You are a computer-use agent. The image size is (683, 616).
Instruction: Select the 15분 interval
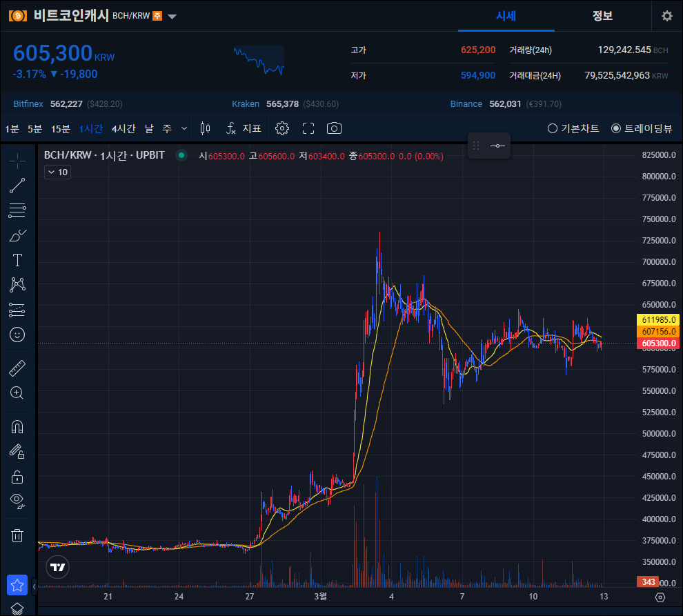pyautogui.click(x=61, y=128)
